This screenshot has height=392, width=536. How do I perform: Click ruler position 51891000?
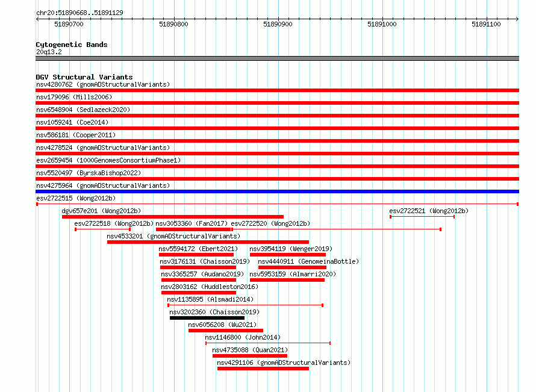[x=382, y=24]
